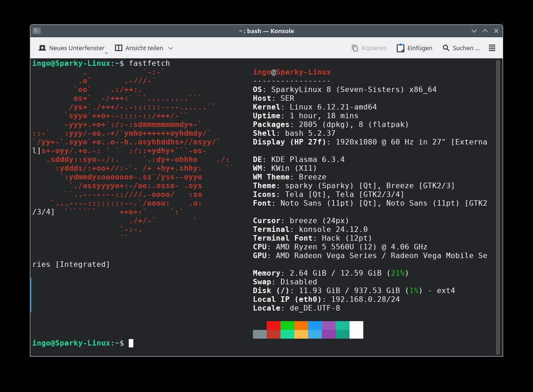
Task: Click the Konsole terminal icon in title bar
Action: click(x=37, y=31)
